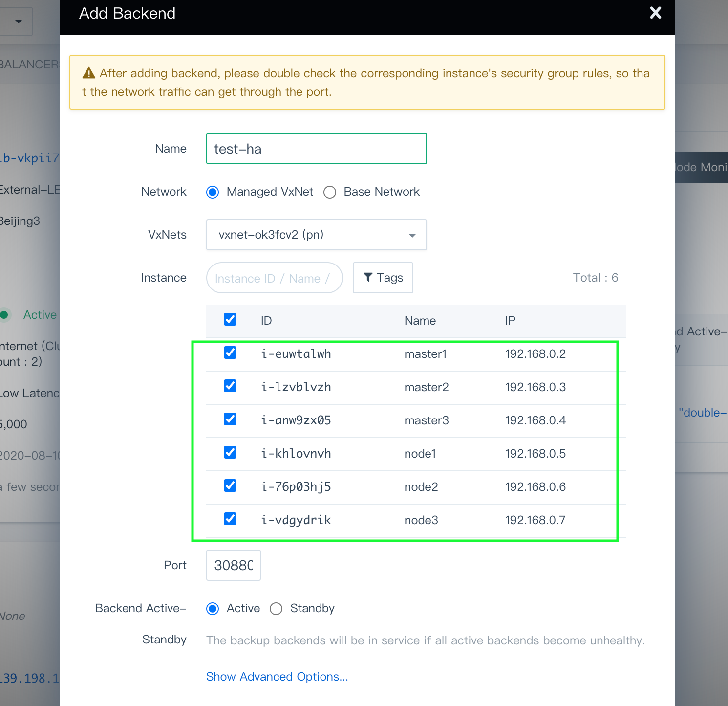This screenshot has height=706, width=728.
Task: Uncheck the master1 instance checkbox
Action: pos(230,353)
